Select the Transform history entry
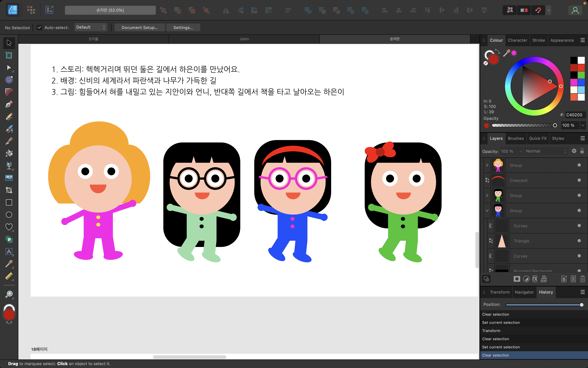The height and width of the screenshot is (368, 588). click(x=534, y=331)
